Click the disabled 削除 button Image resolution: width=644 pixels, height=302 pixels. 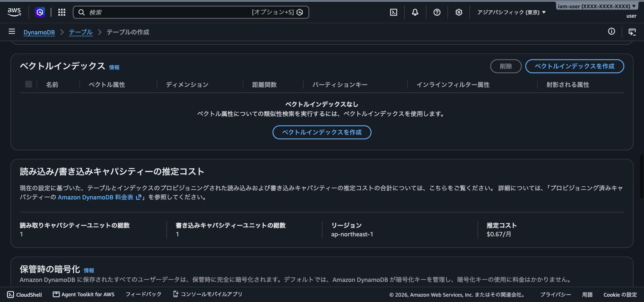point(506,66)
